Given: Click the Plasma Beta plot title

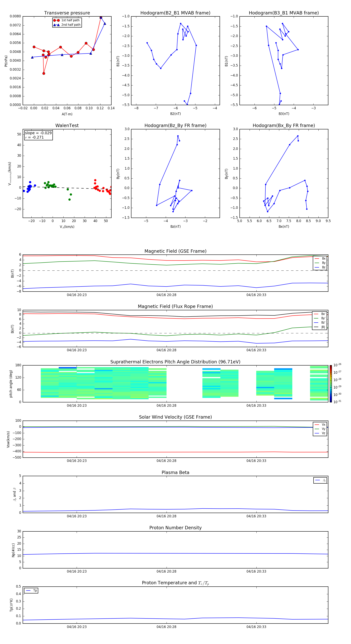Looking at the screenshot, I should (175, 473).
